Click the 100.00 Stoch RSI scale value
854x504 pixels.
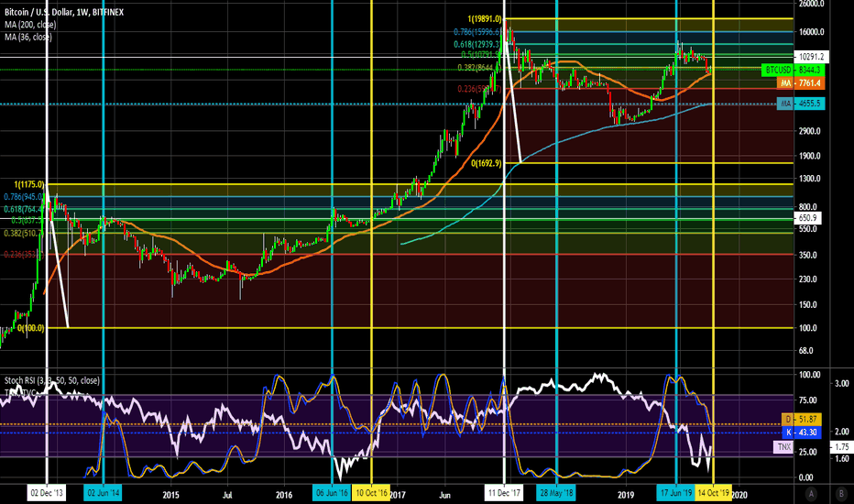point(809,375)
